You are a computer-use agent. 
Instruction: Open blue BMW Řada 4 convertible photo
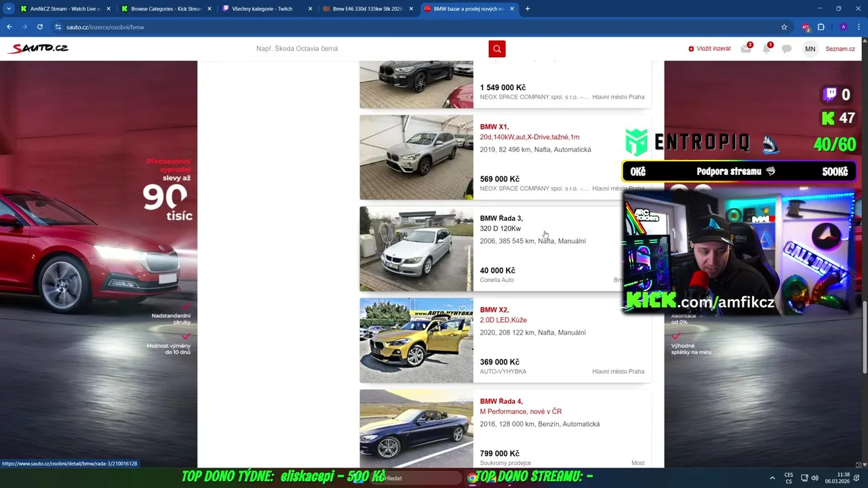[416, 428]
